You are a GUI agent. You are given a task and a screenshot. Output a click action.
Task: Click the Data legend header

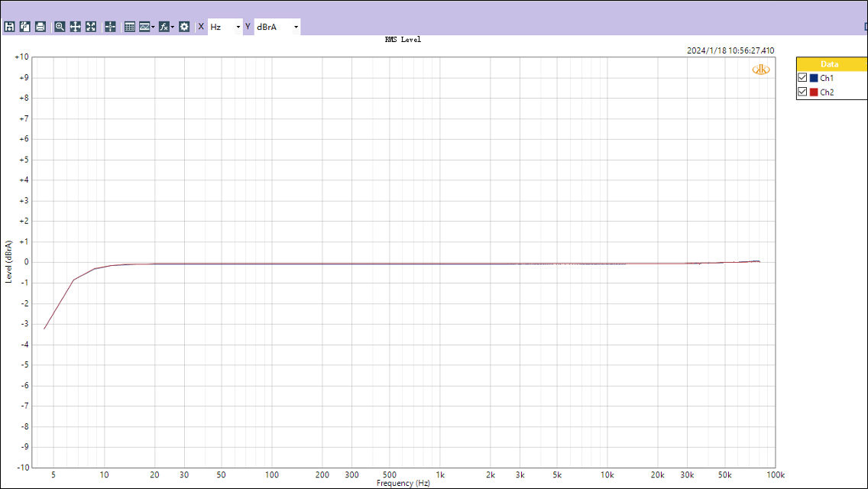(830, 64)
